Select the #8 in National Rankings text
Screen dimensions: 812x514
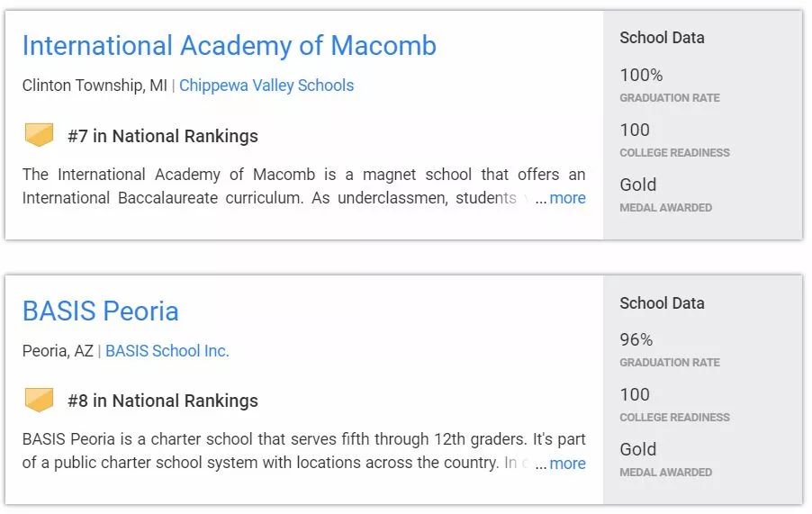click(163, 401)
